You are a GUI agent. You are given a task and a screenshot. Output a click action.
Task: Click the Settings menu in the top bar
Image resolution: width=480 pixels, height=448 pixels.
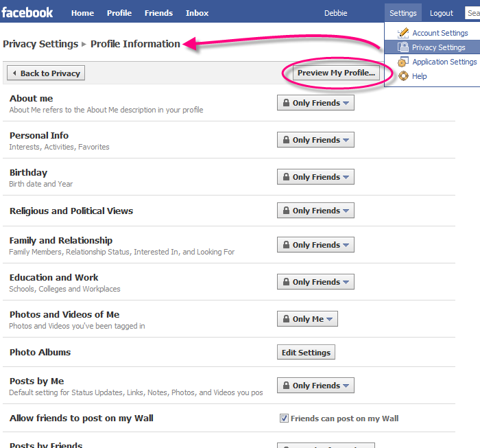point(403,13)
